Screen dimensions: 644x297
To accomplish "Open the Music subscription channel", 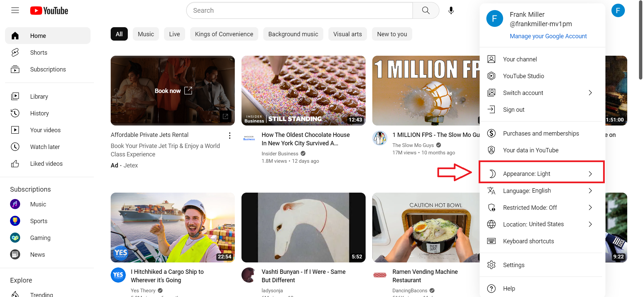I will (x=48, y=204).
